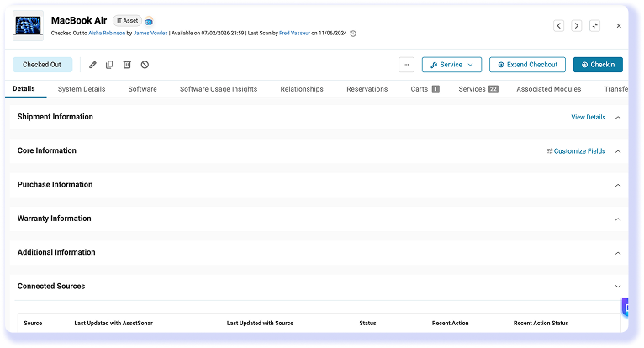Open Aisha Robinson's profile link
644x348 pixels.
tap(107, 34)
